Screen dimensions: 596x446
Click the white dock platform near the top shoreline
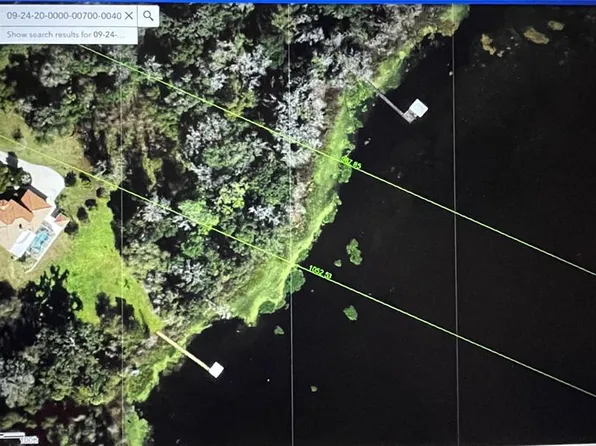coord(418,108)
